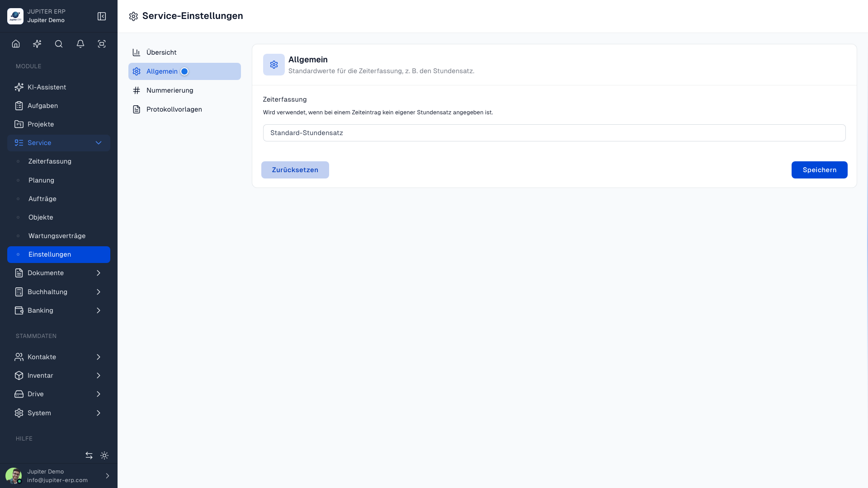The height and width of the screenshot is (488, 868).
Task: Open the sparkle AI icon in top toolbar
Action: (37, 44)
